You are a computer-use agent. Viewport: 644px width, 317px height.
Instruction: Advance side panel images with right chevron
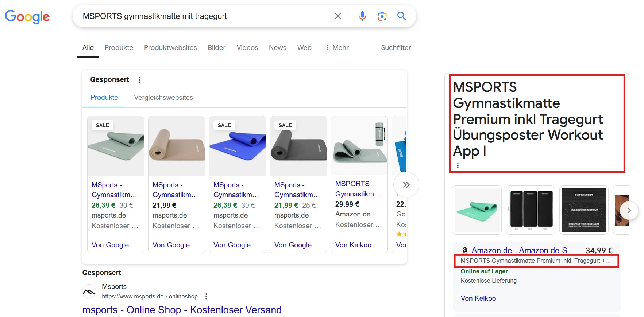[x=629, y=210]
